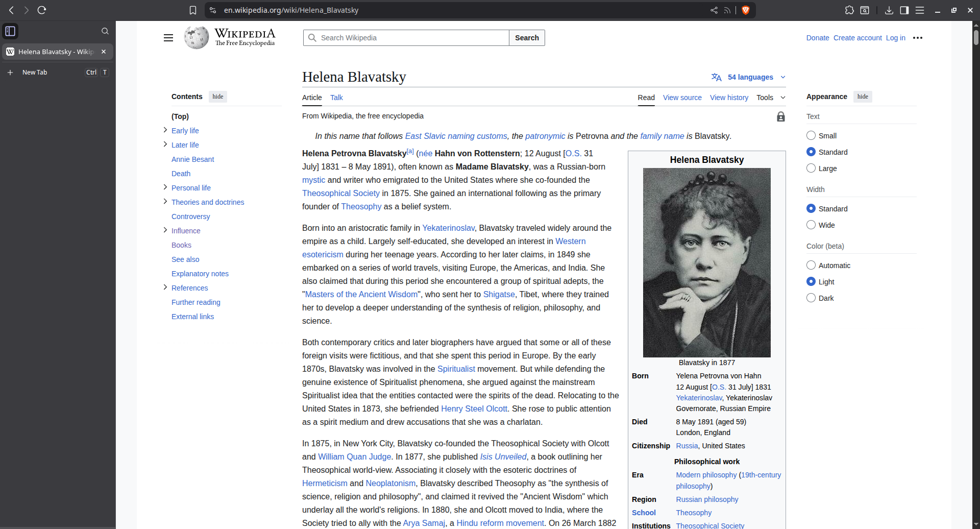Click the share icon in address bar

click(x=714, y=10)
